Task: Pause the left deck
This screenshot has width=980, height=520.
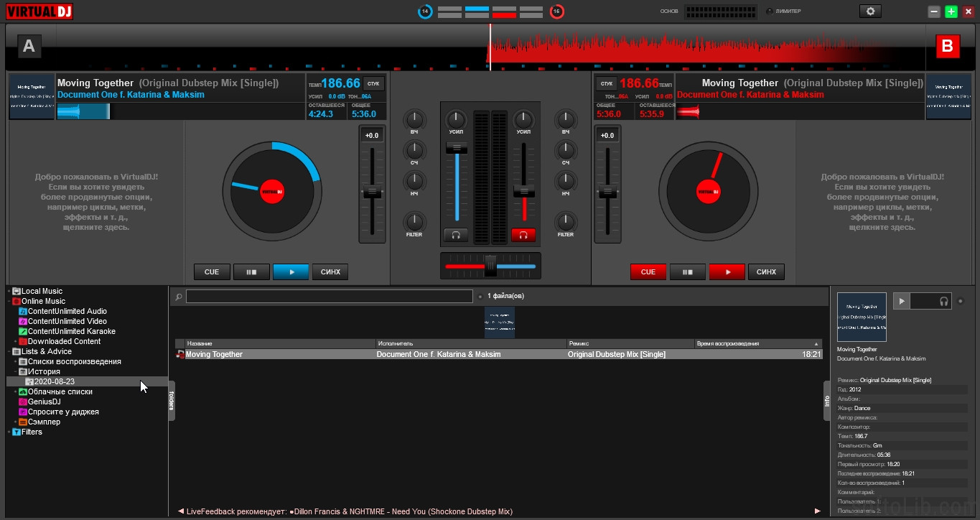Action: pyautogui.click(x=251, y=271)
